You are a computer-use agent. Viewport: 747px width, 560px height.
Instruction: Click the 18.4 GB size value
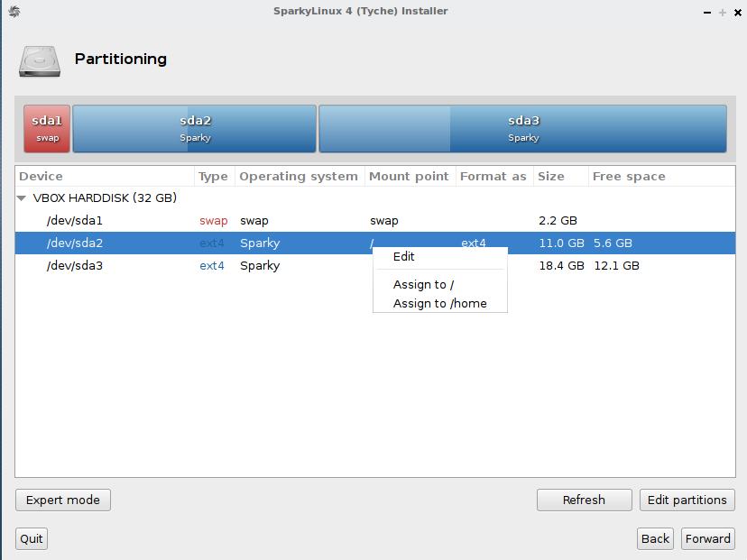pos(561,266)
